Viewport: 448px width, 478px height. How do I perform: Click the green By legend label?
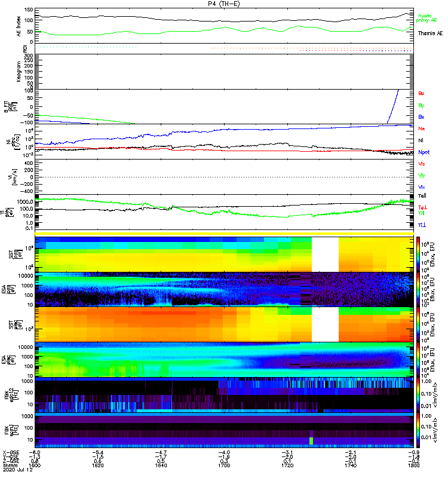click(x=421, y=106)
